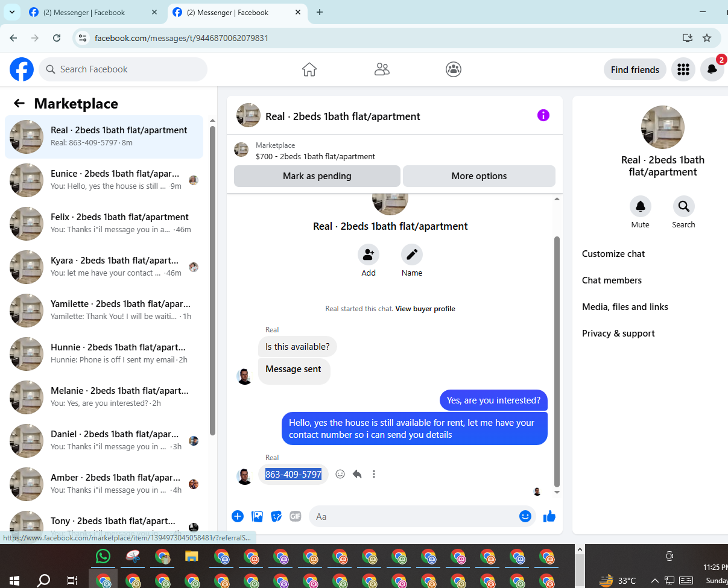The width and height of the screenshot is (728, 588).
Task: Attach a photo with the image icon
Action: coord(257,516)
